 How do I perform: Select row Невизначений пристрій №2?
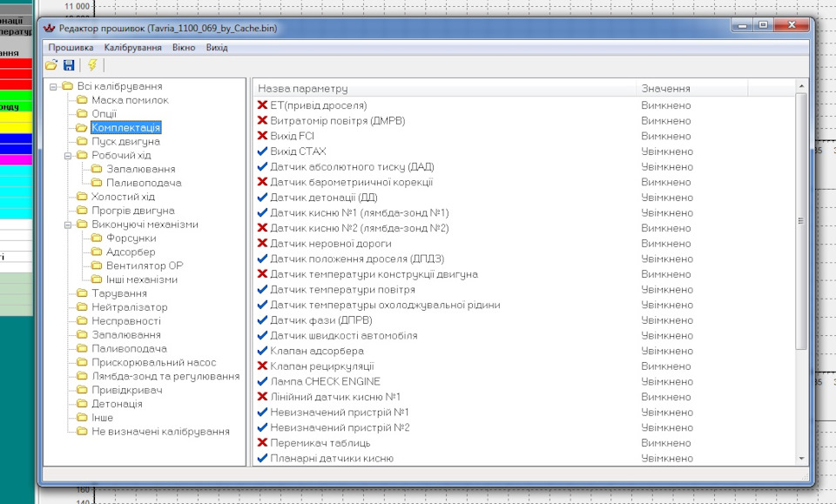[x=525, y=427]
